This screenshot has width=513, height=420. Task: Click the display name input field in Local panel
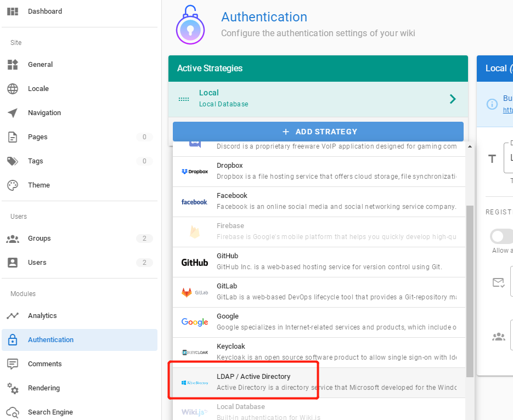[x=509, y=158]
